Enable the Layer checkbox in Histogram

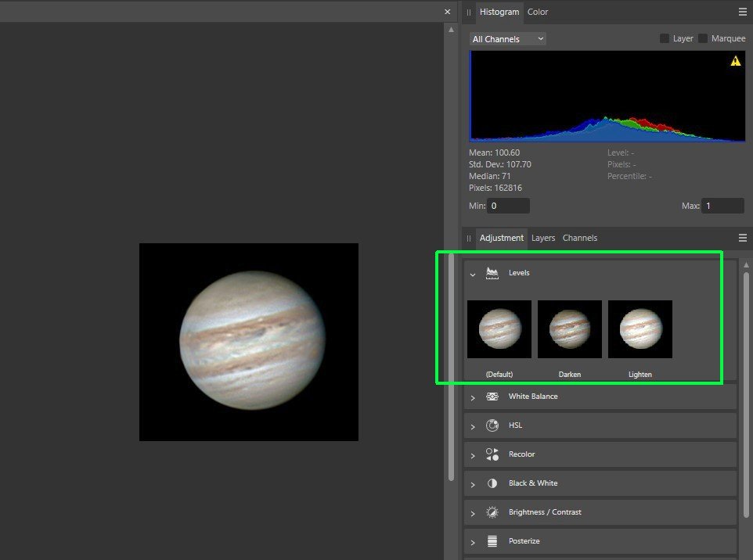coord(665,38)
